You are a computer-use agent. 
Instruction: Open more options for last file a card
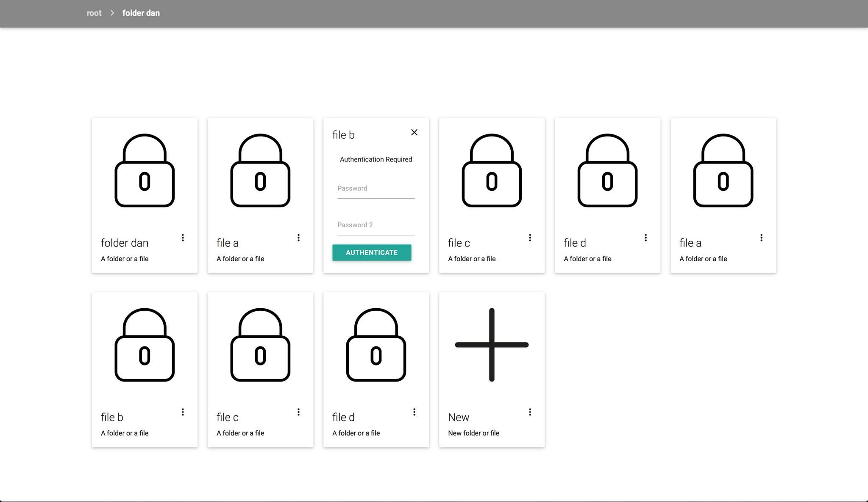(761, 238)
